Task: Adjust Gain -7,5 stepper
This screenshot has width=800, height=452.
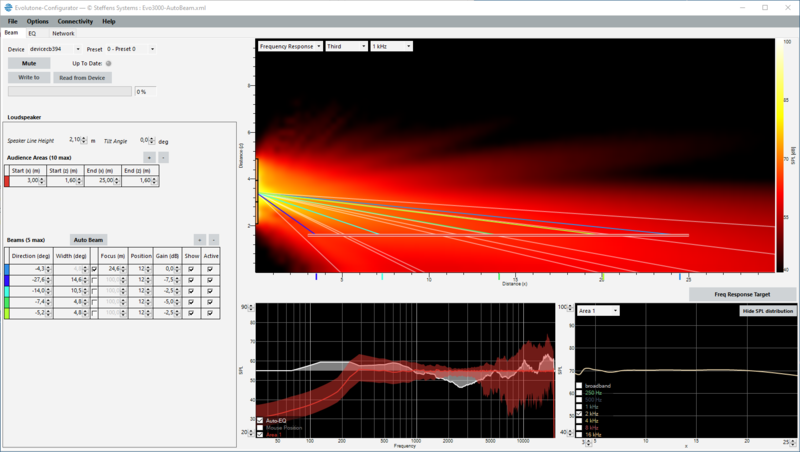Action: pyautogui.click(x=177, y=280)
